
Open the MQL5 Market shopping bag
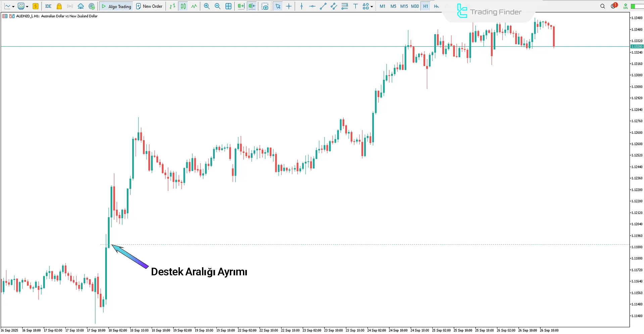click(59, 6)
